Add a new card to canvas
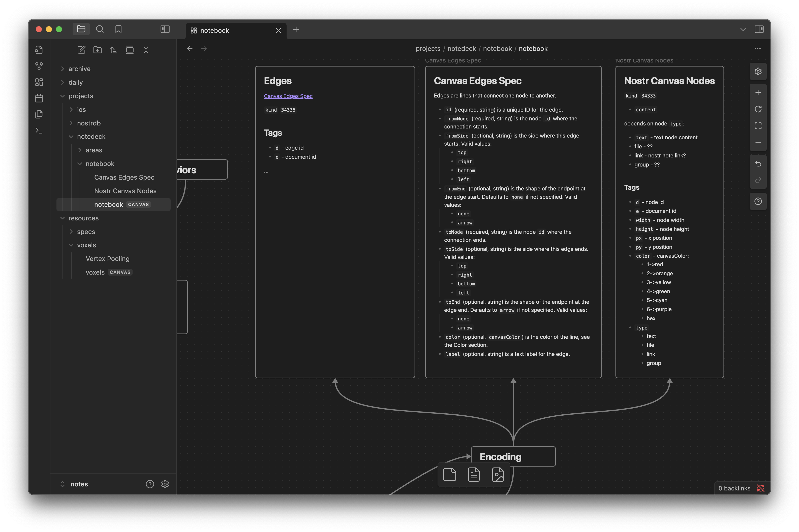 click(449, 474)
